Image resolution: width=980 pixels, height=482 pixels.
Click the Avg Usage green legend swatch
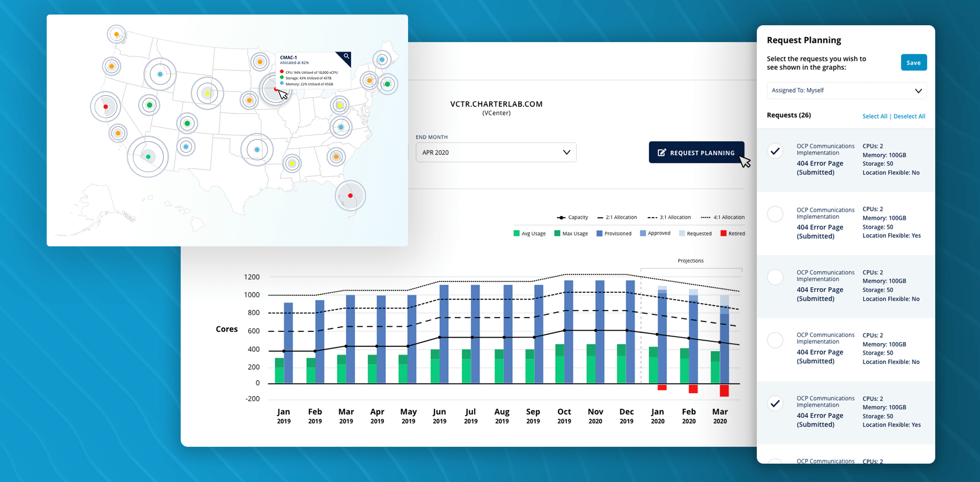click(x=516, y=233)
